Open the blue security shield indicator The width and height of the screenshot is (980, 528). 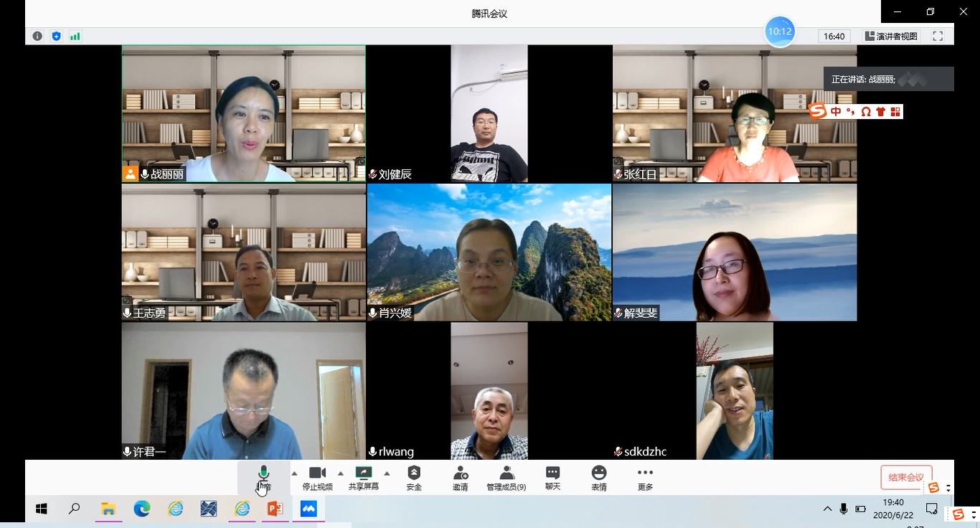click(x=56, y=36)
